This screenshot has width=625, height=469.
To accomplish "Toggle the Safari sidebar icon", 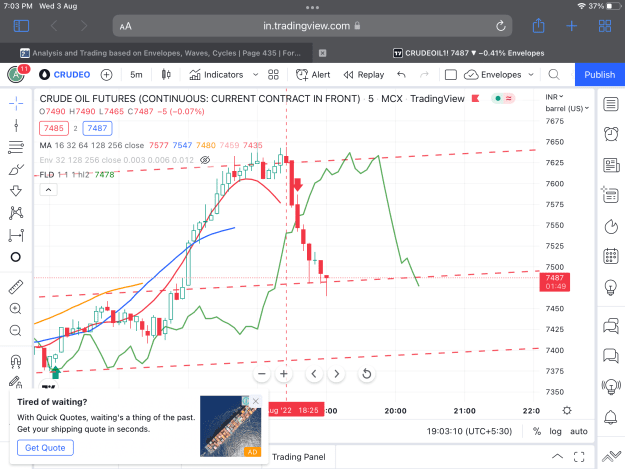I will click(21, 26).
